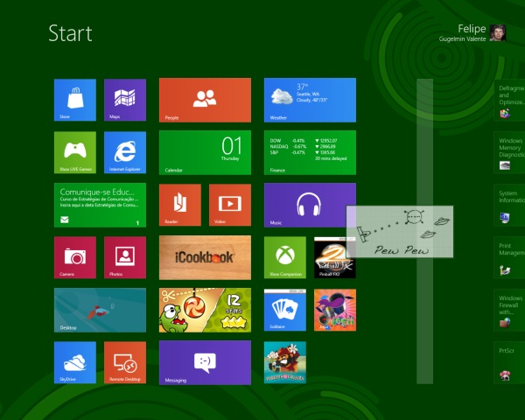
Task: Launch the People tile
Action: (x=205, y=100)
